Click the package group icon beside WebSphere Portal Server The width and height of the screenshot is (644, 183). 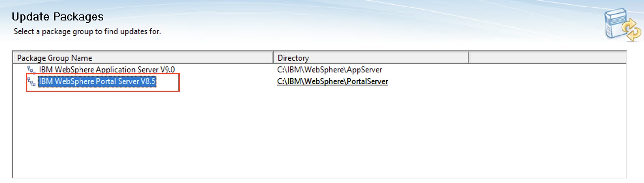click(31, 82)
